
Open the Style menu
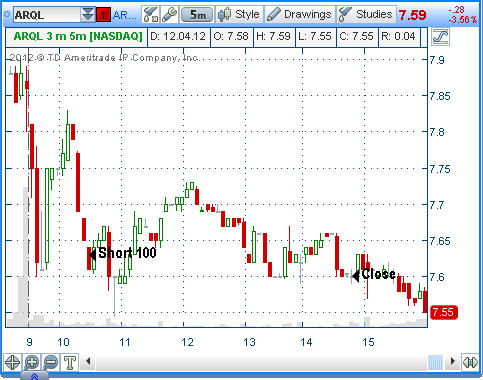[x=239, y=15]
